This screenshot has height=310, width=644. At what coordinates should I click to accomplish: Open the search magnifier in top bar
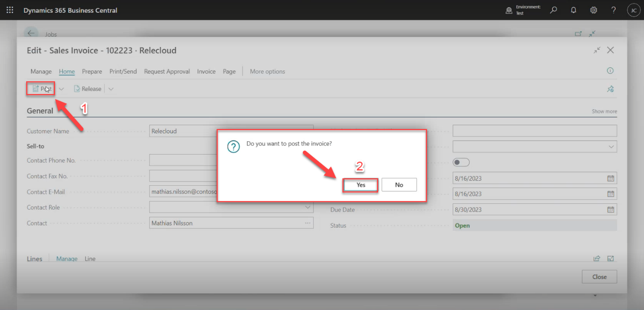pos(553,10)
